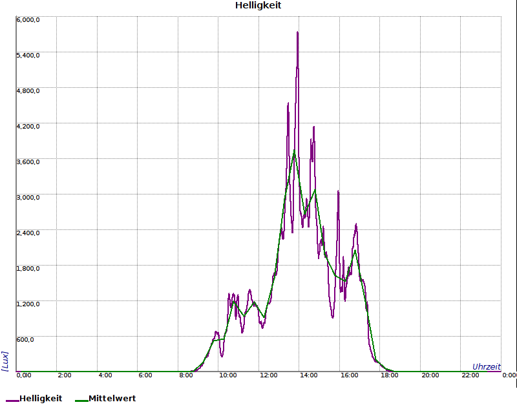Click the 600,0 y-axis value
Viewport: 517px width, 420px height.
(25, 340)
